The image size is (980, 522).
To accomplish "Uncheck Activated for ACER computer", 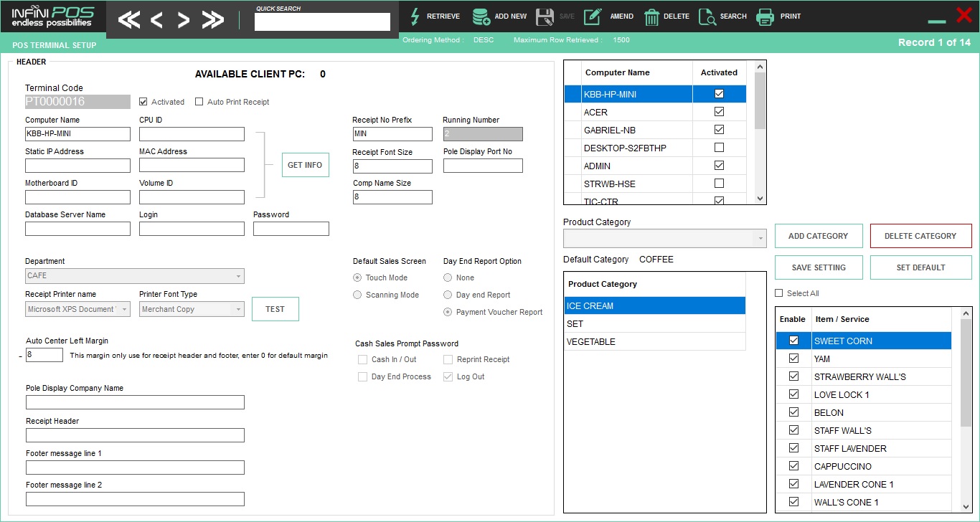I will [720, 112].
